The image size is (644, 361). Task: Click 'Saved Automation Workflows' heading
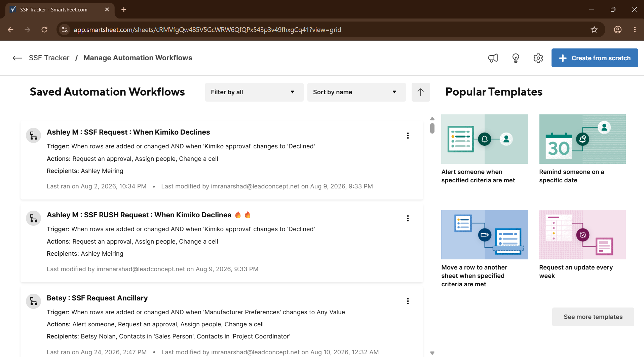(x=107, y=92)
